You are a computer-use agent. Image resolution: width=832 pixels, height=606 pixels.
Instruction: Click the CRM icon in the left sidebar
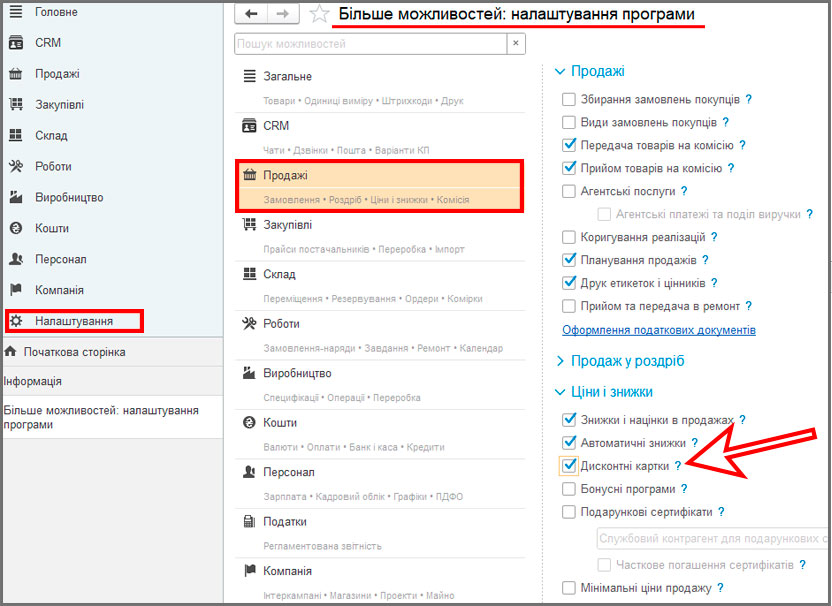click(x=16, y=43)
